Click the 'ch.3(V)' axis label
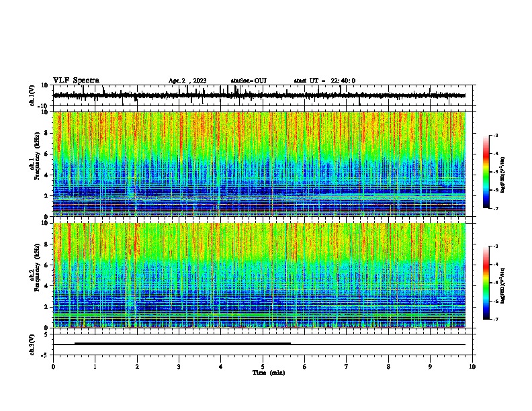 click(32, 345)
